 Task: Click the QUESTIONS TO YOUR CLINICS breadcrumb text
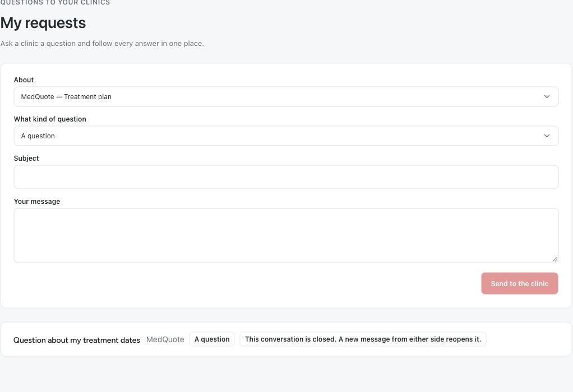(x=55, y=3)
